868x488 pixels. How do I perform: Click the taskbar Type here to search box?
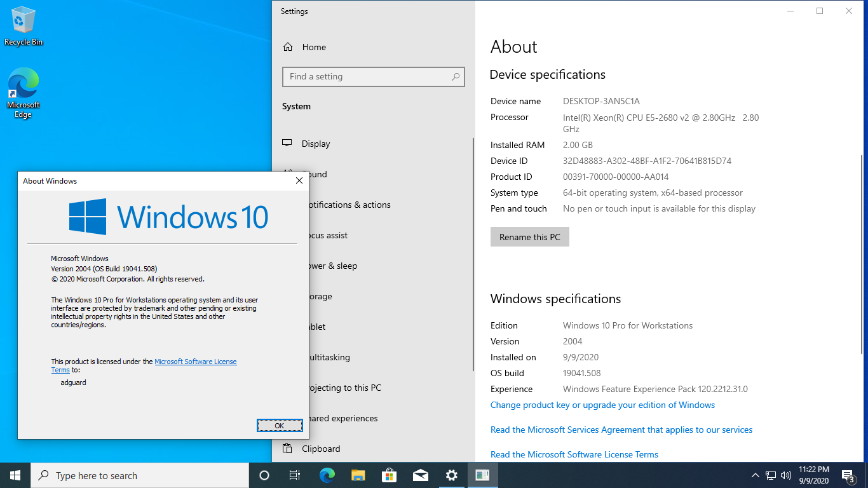(x=140, y=475)
